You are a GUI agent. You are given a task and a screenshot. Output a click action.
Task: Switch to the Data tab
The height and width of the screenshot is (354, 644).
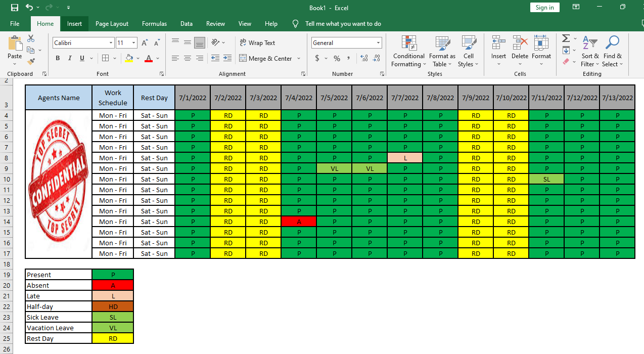pyautogui.click(x=187, y=24)
